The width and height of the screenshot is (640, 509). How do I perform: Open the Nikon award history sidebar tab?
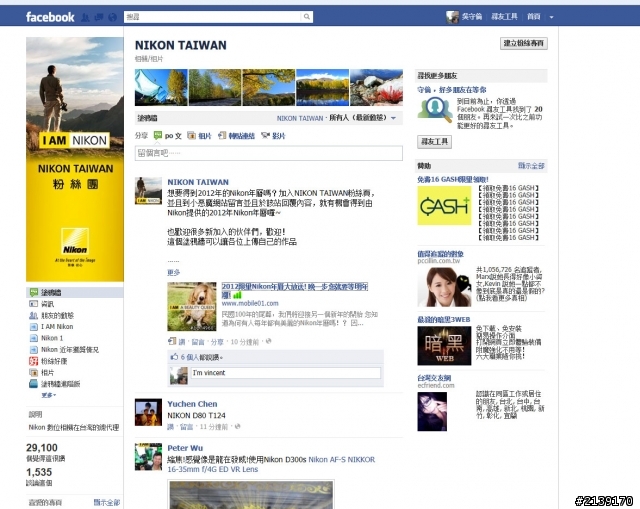pos(70,349)
